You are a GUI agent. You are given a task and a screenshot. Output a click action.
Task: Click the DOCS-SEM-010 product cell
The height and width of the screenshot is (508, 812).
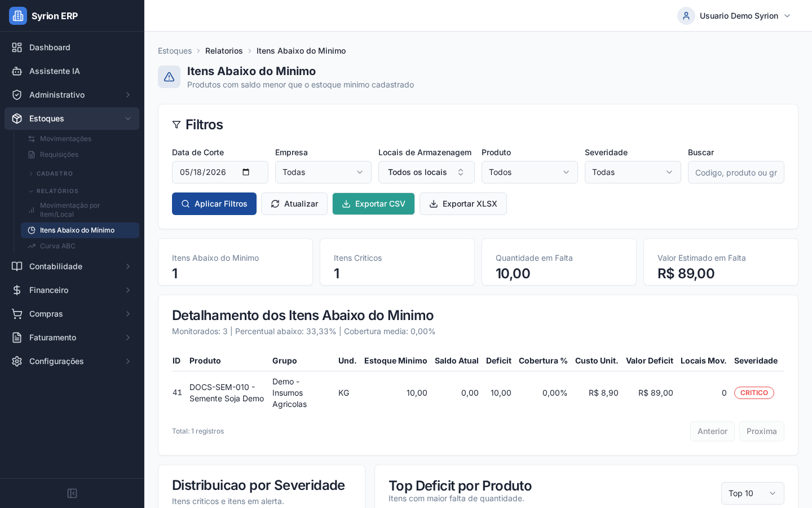pyautogui.click(x=227, y=393)
